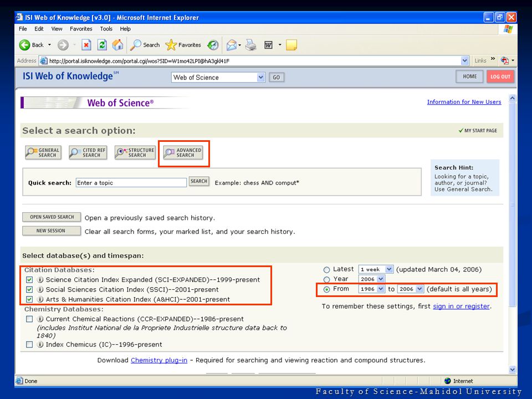Open the From year 1986 dropdown
This screenshot has height=399, width=532.
click(x=371, y=289)
